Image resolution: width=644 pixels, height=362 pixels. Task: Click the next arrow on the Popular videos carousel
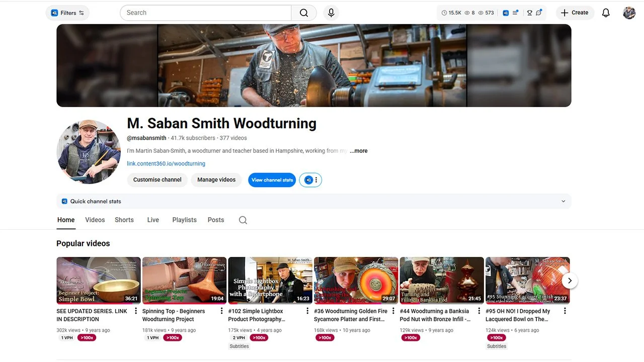tap(570, 280)
